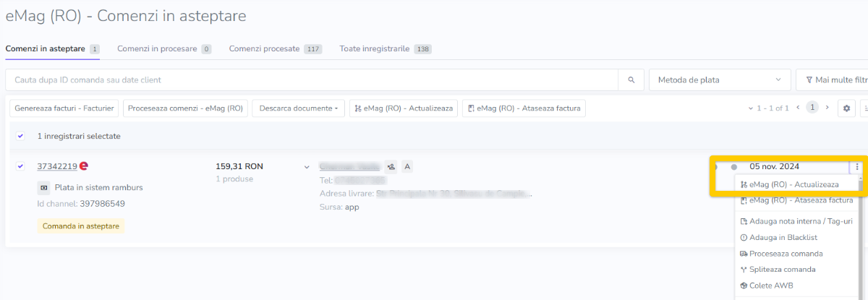Click the '1 inregistrari selectate' label
868x300 pixels.
(x=79, y=136)
